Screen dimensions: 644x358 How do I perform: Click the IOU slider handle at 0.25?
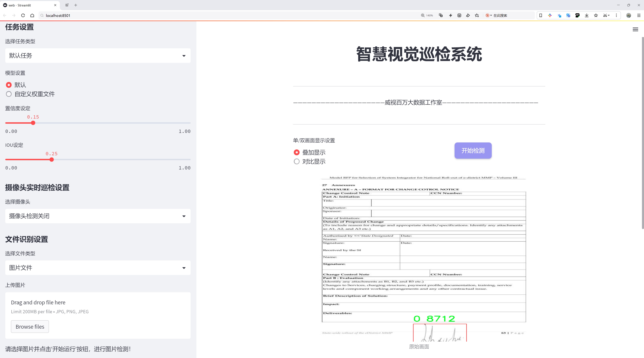click(51, 160)
